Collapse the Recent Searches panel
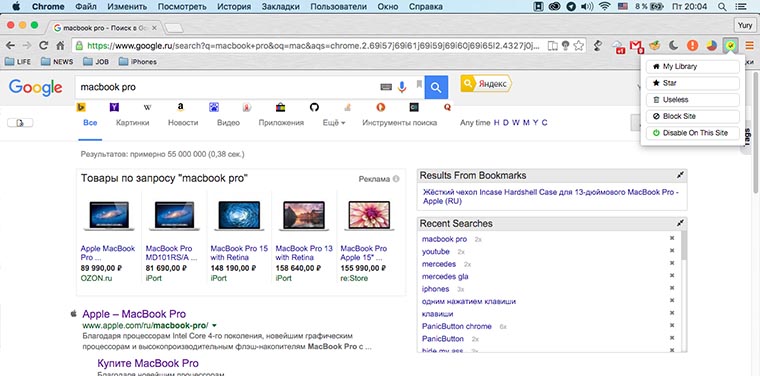The image size is (760, 376). point(681,223)
